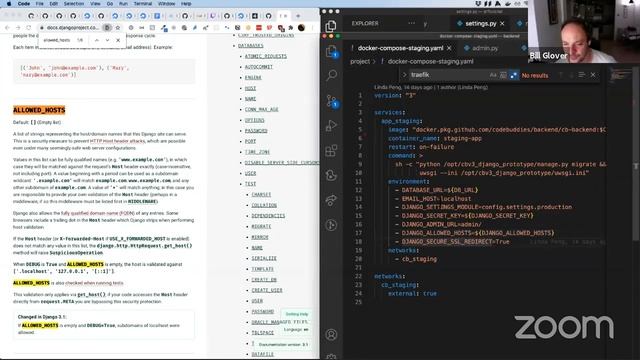This screenshot has width=640, height=360.
Task: Click the ALLOWED_HOSTS heading
Action: [x=39, y=110]
